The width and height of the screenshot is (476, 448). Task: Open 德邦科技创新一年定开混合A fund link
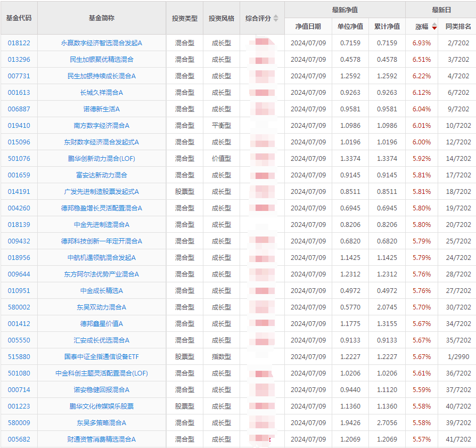click(101, 241)
